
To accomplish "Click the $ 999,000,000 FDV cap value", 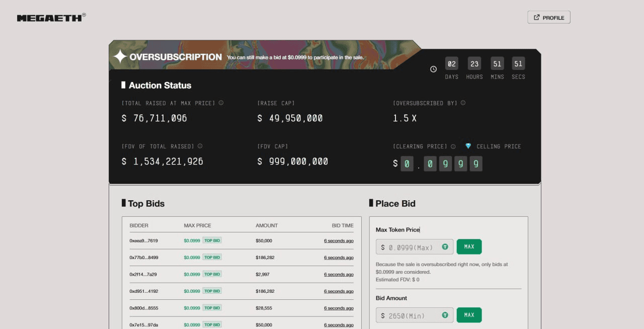I will [292, 161].
